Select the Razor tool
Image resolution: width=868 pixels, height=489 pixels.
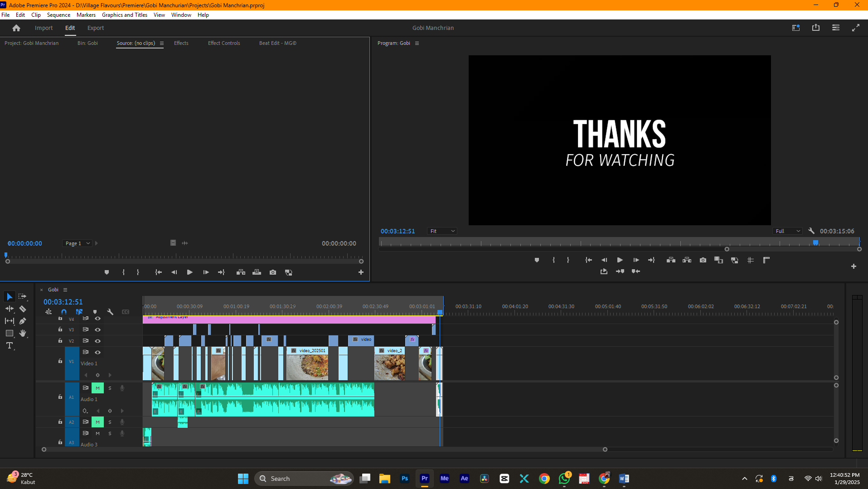click(23, 309)
